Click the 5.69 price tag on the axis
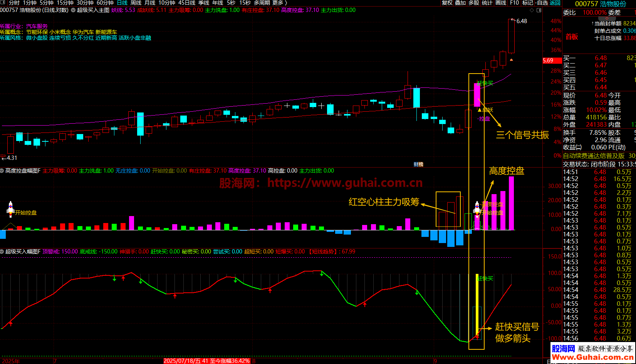 [552, 60]
